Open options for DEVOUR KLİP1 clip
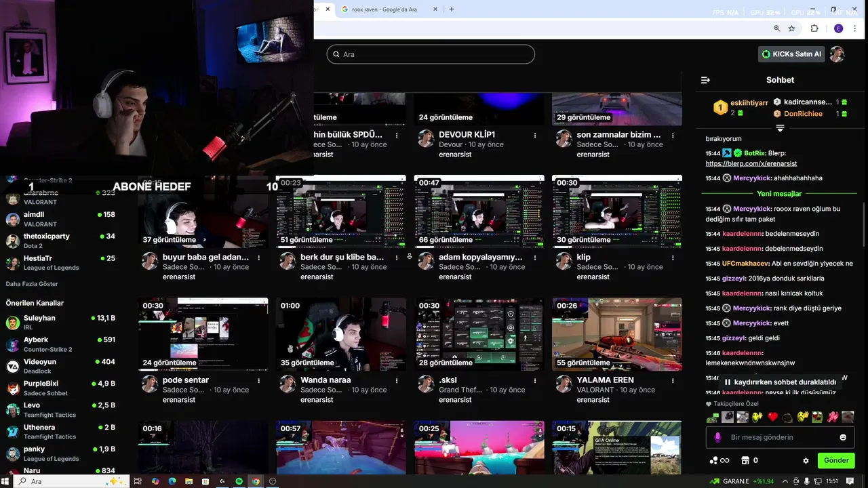The height and width of the screenshot is (488, 868). 535,135
